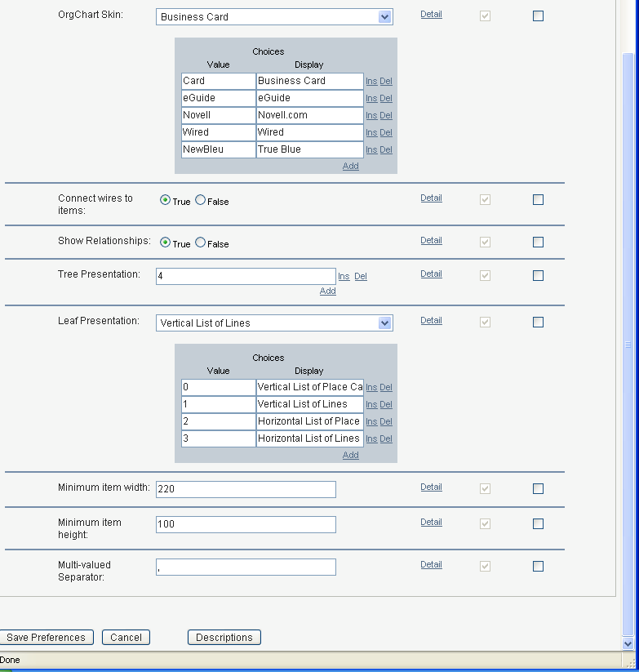Click the Horizontal List of Place display cell
This screenshot has width=639, height=672.
point(309,421)
